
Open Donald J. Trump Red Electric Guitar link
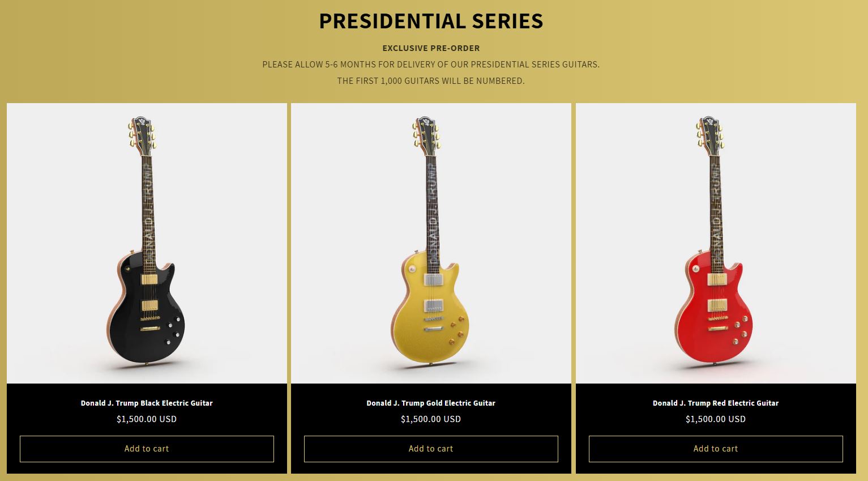pyautogui.click(x=716, y=403)
